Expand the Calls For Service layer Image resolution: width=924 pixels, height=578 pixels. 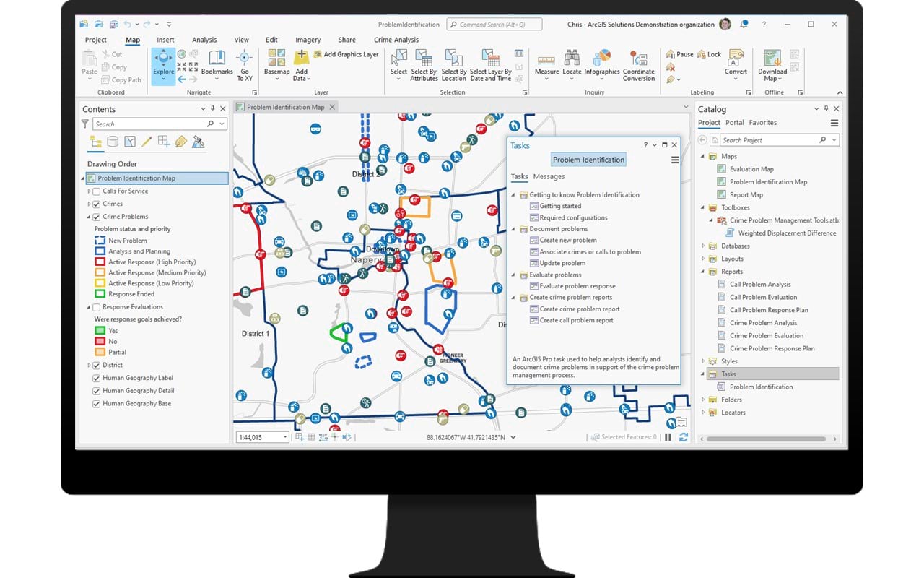click(x=89, y=191)
